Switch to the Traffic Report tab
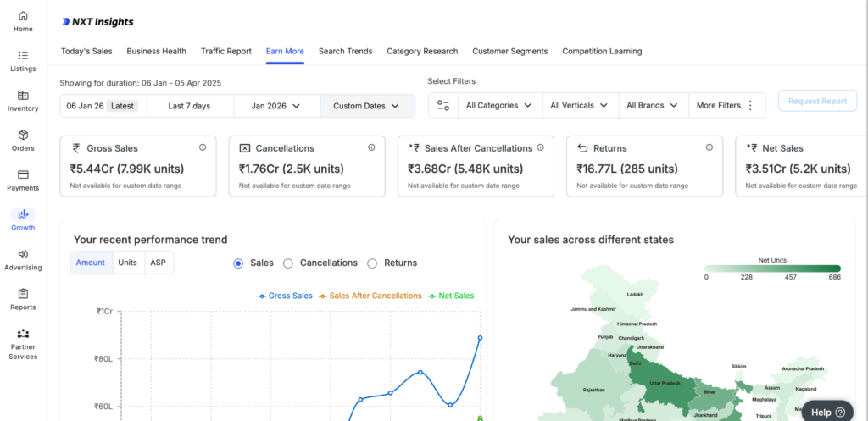Screen dimensions: 868x421 coord(225,51)
